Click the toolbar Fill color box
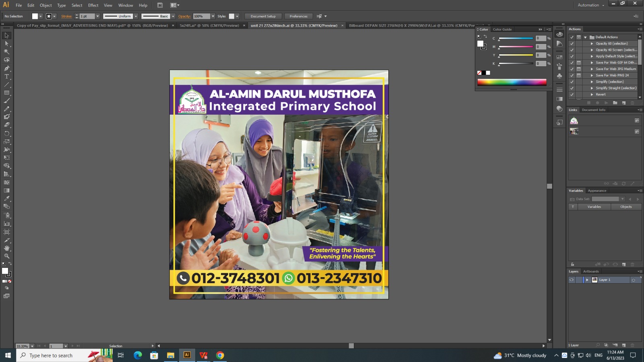Image resolution: width=644 pixels, height=362 pixels. [x=5, y=271]
